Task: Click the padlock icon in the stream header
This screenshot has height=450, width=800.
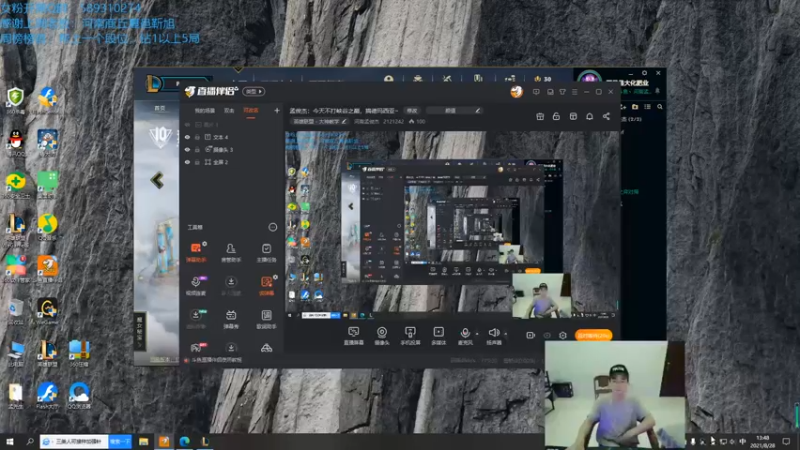Action: [x=556, y=116]
